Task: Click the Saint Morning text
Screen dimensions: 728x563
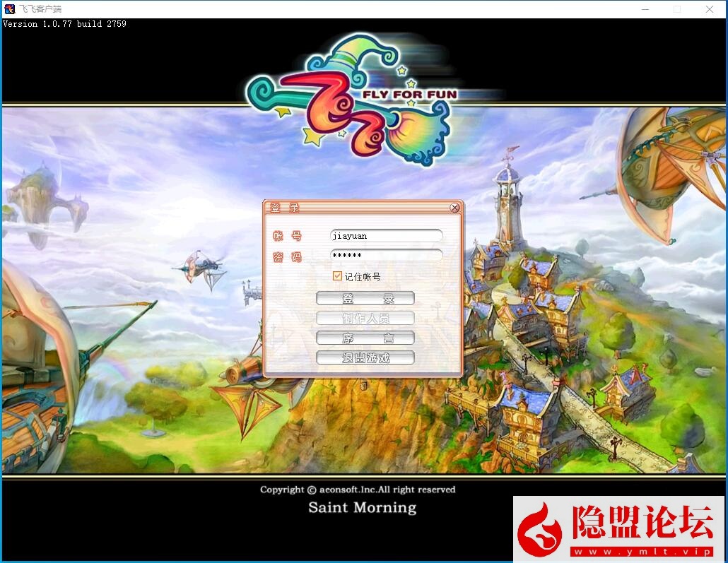Action: click(x=362, y=507)
